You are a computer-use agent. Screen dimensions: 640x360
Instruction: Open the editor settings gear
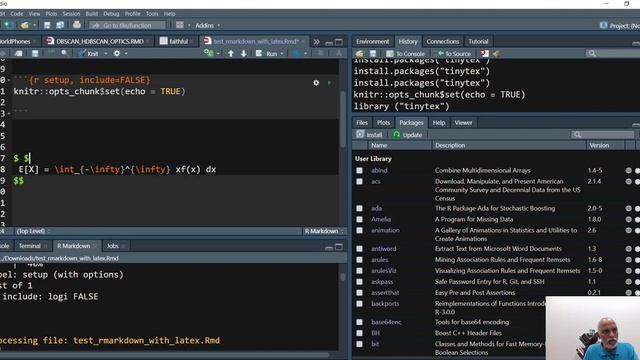tap(117, 53)
